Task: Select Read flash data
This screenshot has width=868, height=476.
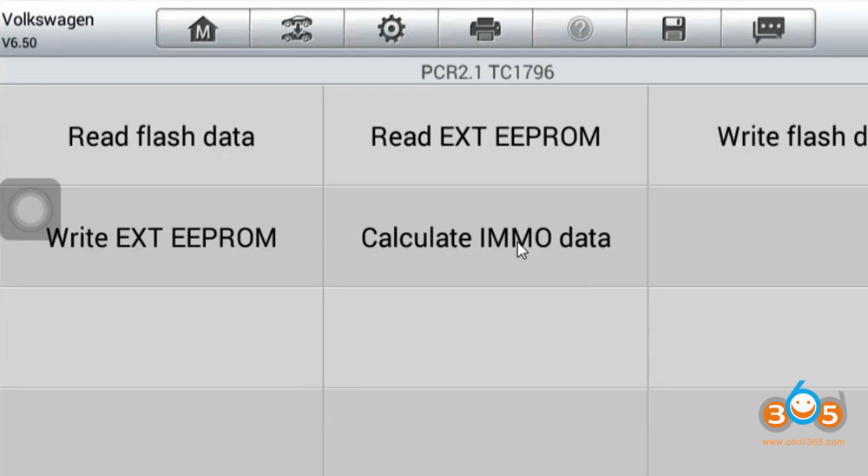Action: pos(161,136)
